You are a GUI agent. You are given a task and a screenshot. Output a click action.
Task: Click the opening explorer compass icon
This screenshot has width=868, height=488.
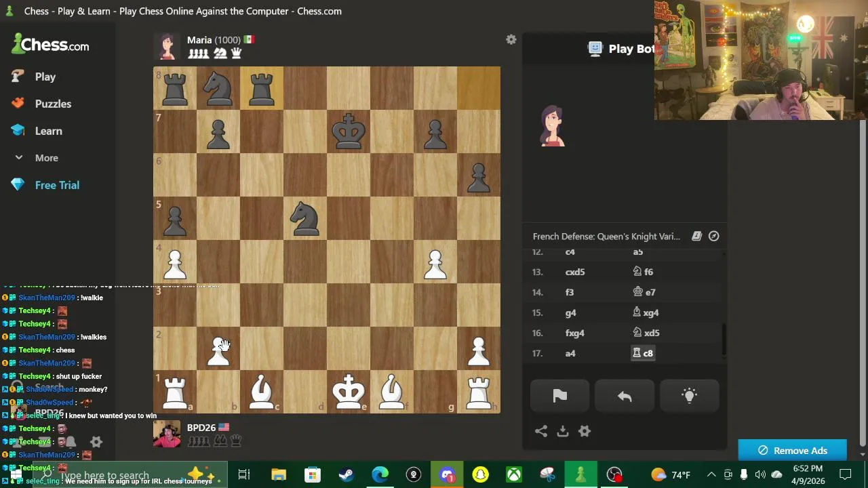[x=714, y=237]
